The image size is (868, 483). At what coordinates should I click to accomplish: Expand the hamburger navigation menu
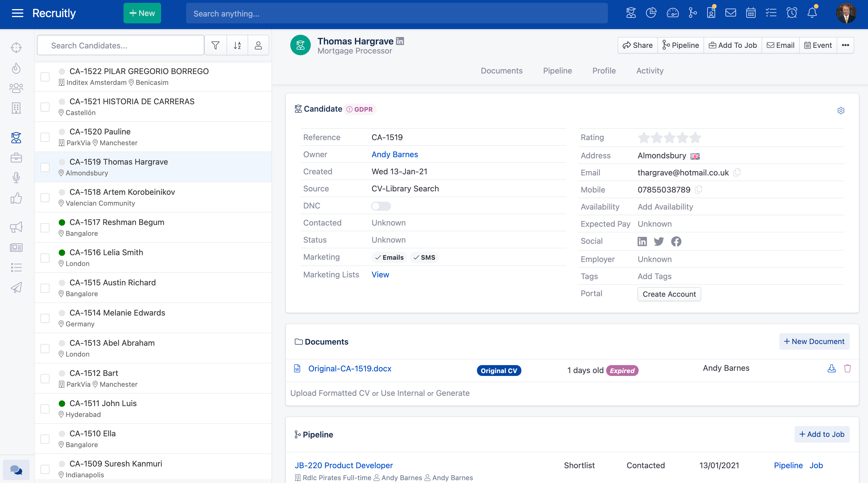pyautogui.click(x=18, y=13)
